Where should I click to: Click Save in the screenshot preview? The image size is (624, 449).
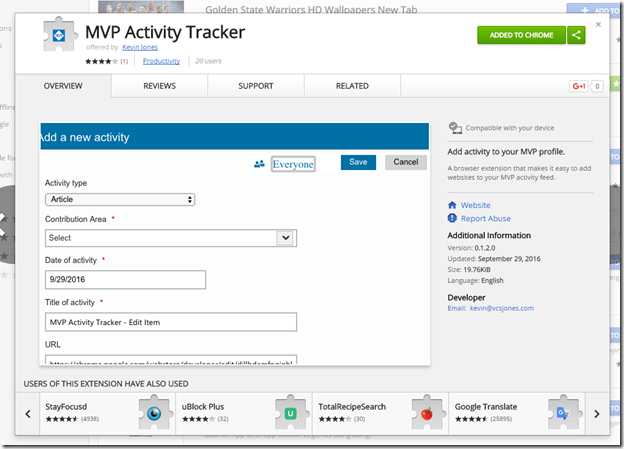pos(358,162)
